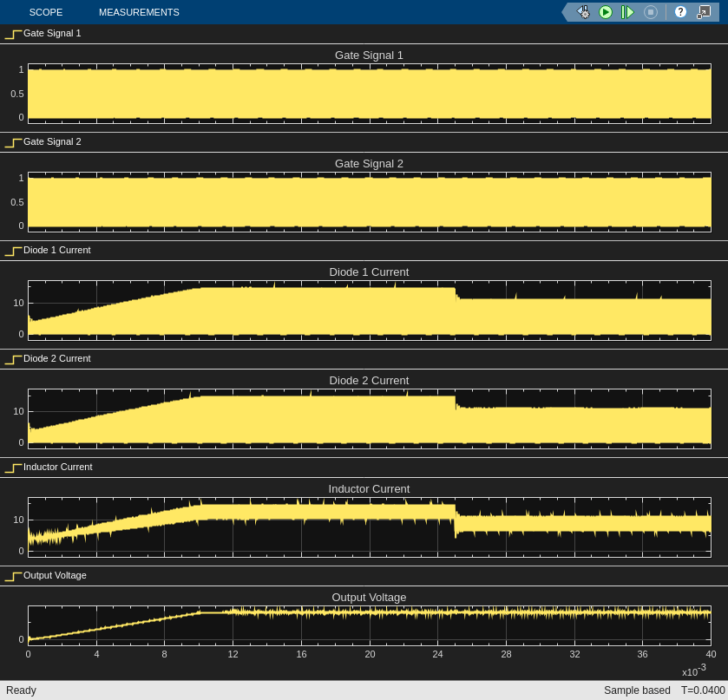Click the Step Forward button

(x=627, y=12)
